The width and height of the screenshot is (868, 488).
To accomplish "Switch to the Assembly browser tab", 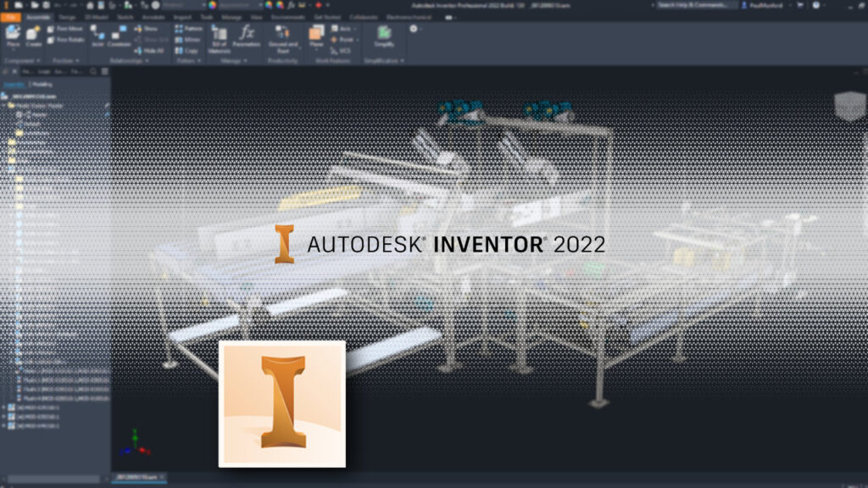I will pyautogui.click(x=14, y=85).
